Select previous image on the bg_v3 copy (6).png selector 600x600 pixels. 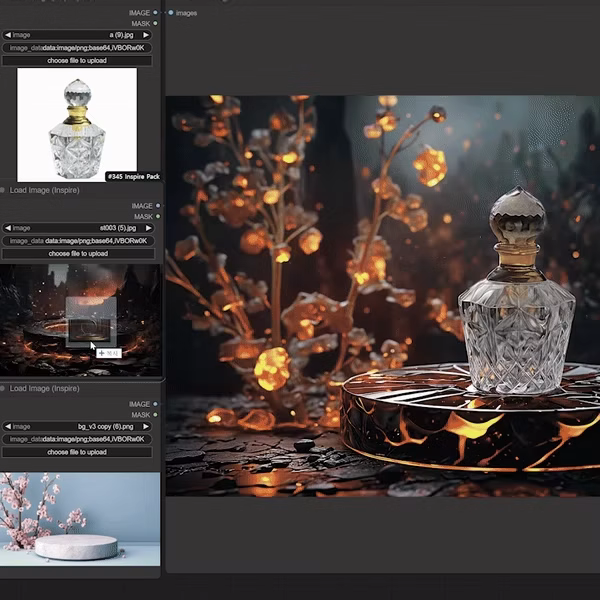[8, 426]
